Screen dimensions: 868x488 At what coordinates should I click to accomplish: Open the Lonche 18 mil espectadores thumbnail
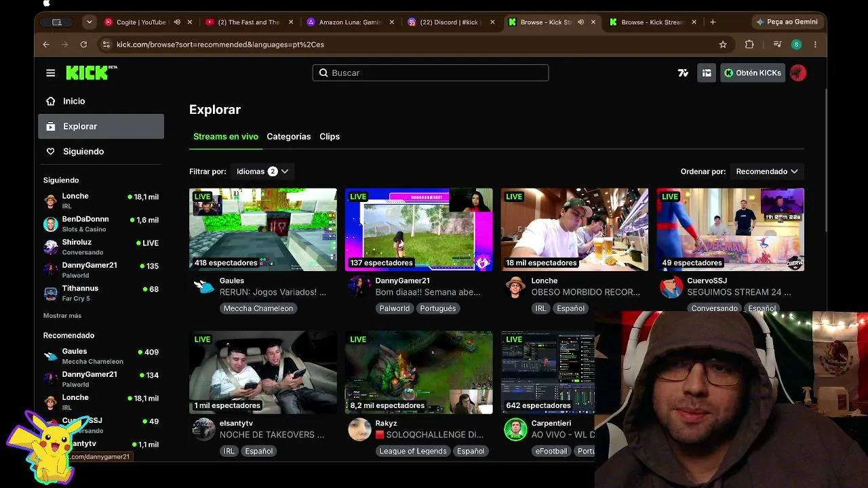coord(575,230)
